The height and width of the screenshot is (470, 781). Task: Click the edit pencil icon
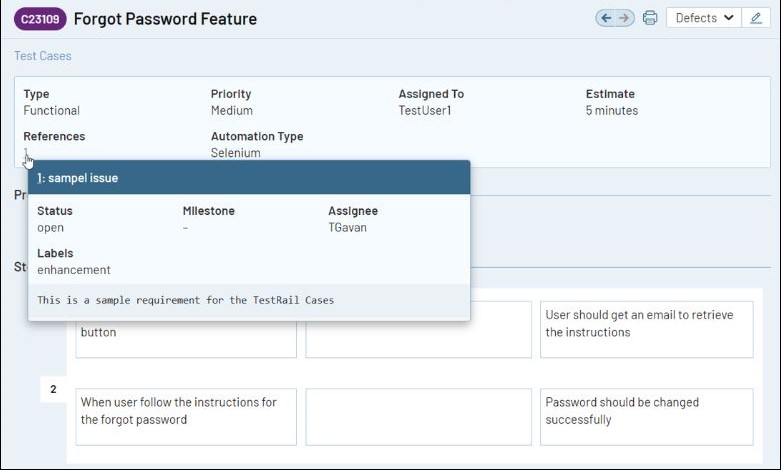click(x=756, y=18)
